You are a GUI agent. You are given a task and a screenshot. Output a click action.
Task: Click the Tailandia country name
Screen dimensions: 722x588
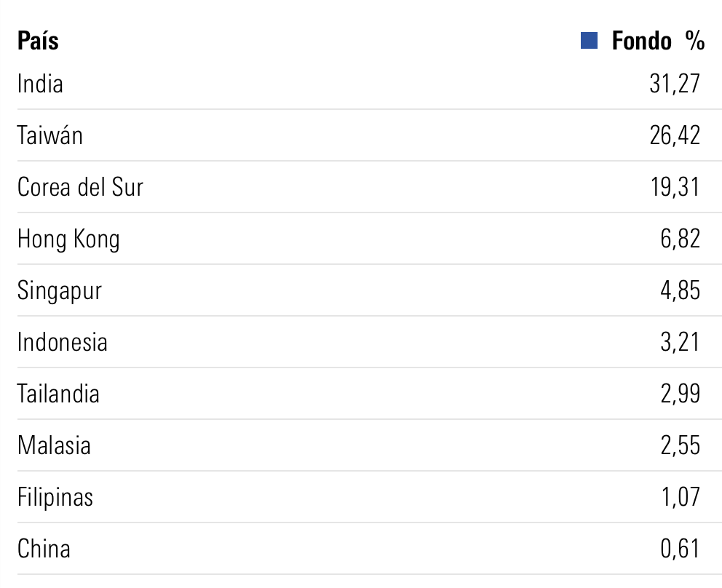58,394
